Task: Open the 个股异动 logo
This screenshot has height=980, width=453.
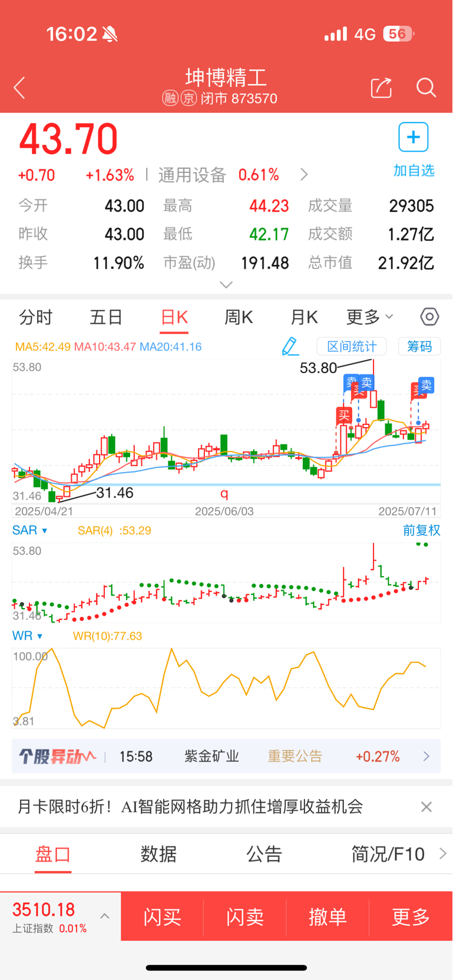Action: [x=57, y=756]
